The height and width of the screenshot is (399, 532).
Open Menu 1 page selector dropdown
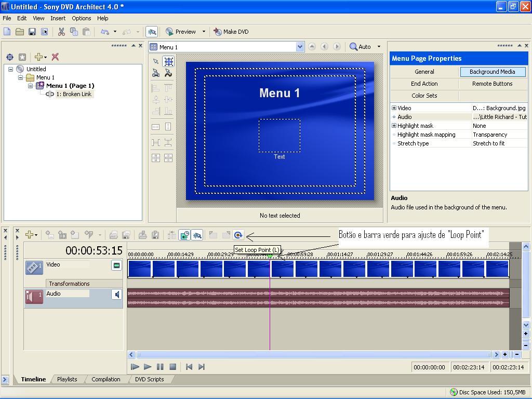[300, 47]
